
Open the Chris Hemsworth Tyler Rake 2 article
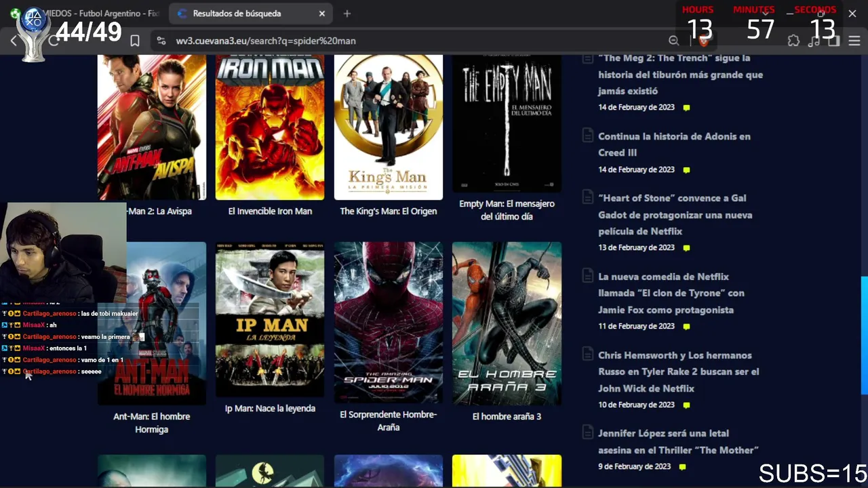coord(679,372)
